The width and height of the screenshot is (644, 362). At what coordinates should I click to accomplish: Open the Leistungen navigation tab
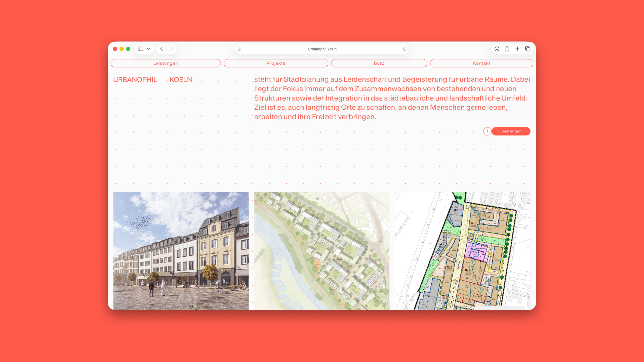166,63
